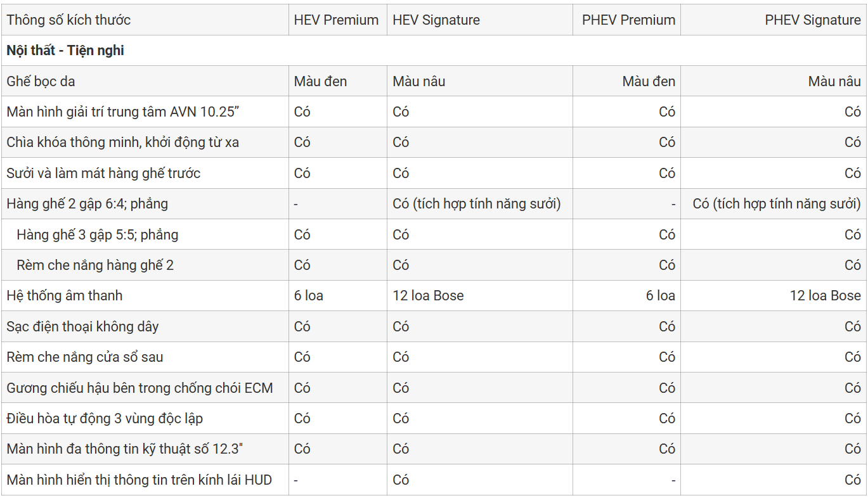Click Rèm che nắng hàng ghế 2 label
The width and height of the screenshot is (868, 498).
95,265
